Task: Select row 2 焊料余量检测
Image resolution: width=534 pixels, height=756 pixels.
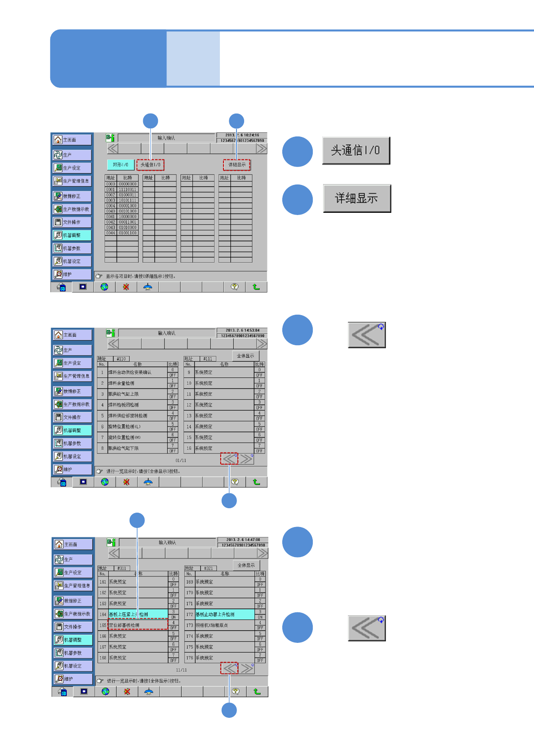Action: 137,383
